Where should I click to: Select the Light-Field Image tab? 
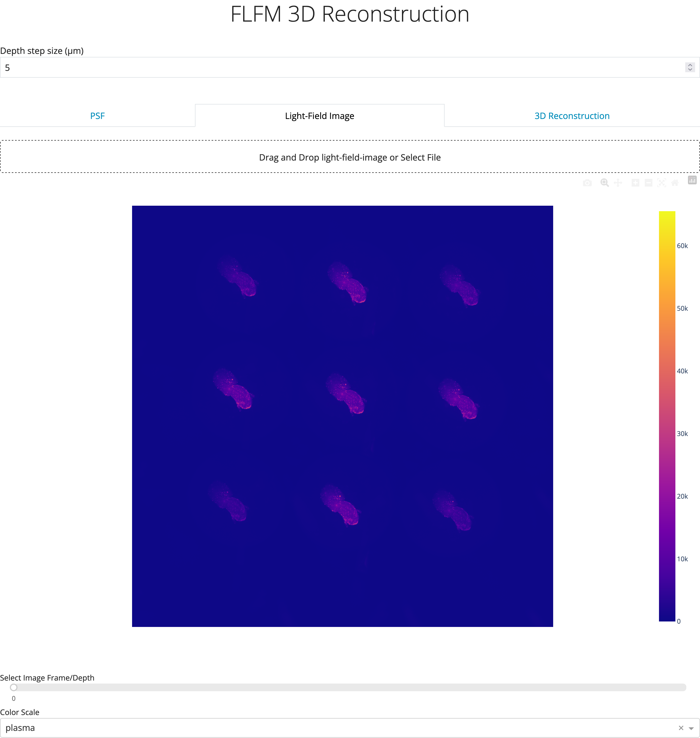(x=319, y=116)
